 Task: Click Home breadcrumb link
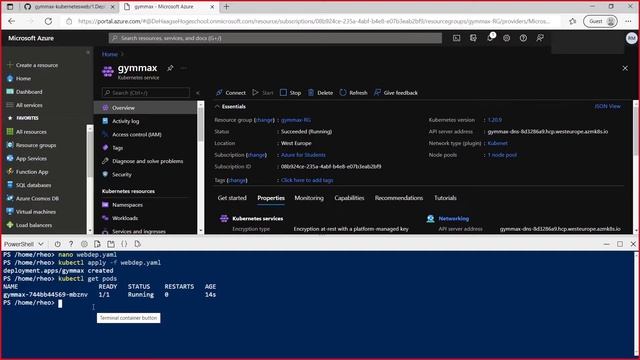(x=109, y=54)
